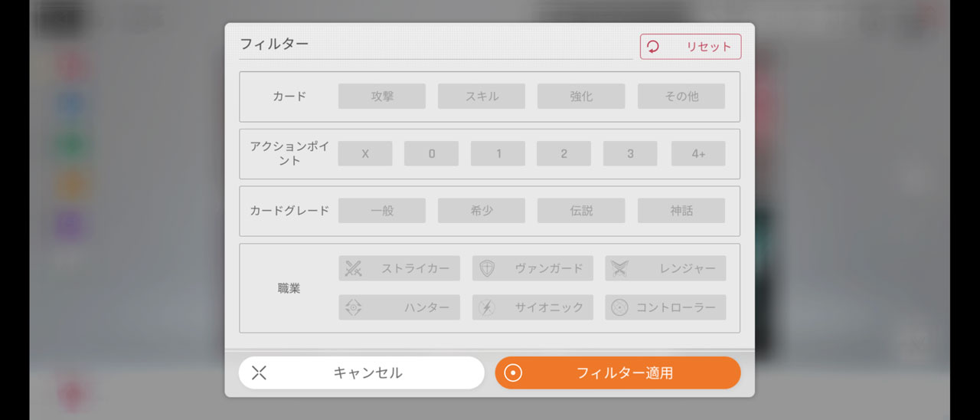This screenshot has width=980, height=420.
Task: Enable the ハンター class filter
Action: pyautogui.click(x=399, y=307)
